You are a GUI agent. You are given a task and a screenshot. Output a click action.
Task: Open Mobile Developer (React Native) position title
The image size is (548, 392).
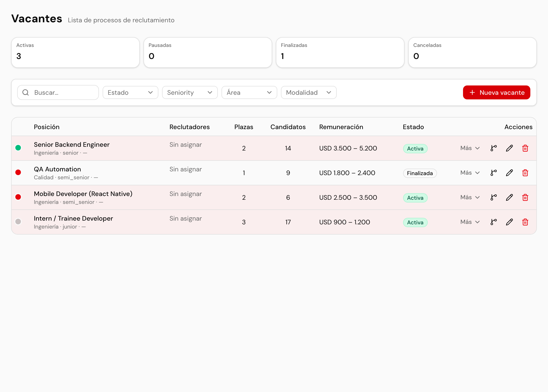click(x=83, y=194)
